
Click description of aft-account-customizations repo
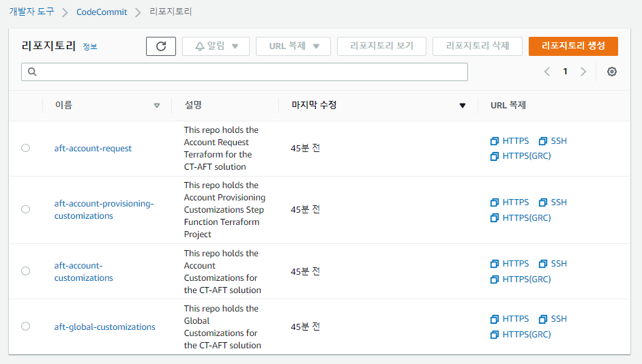222,271
